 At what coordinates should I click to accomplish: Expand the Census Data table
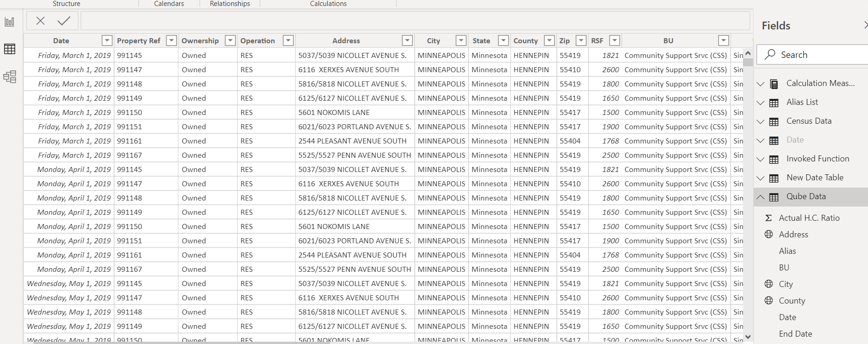tap(761, 121)
